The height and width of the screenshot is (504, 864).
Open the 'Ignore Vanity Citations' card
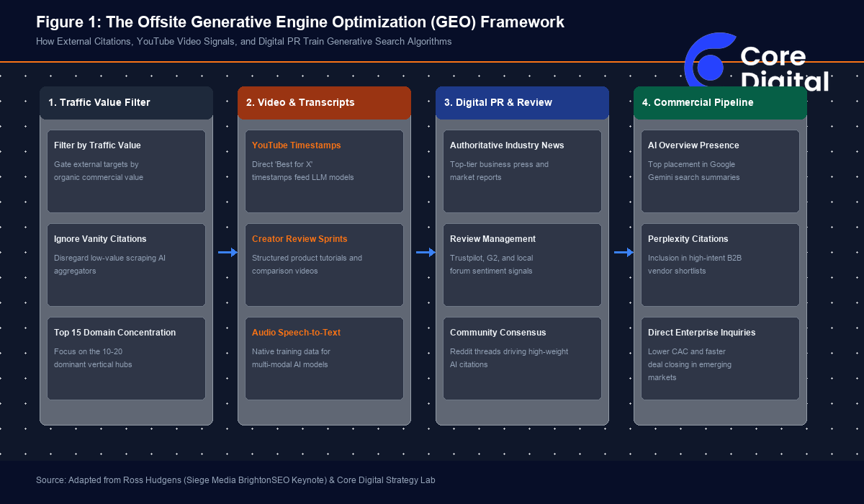(126, 265)
